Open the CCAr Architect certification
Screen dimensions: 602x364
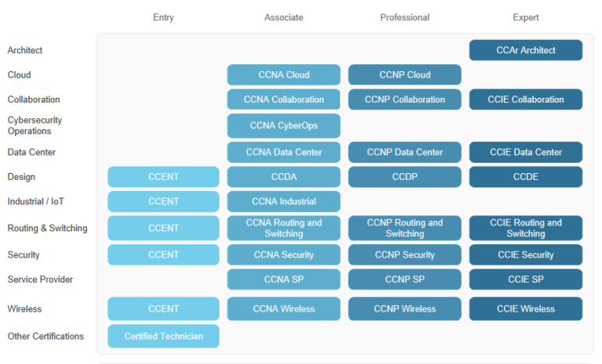tap(526, 50)
